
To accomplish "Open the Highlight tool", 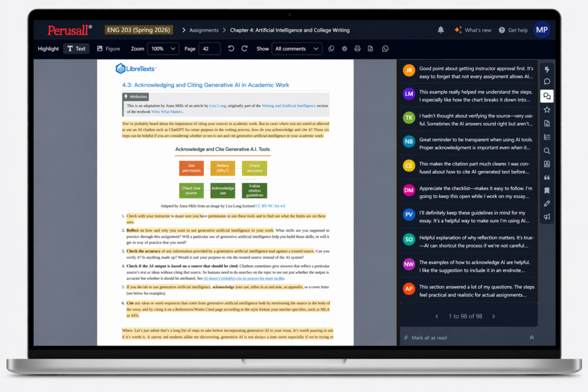I will coord(48,49).
